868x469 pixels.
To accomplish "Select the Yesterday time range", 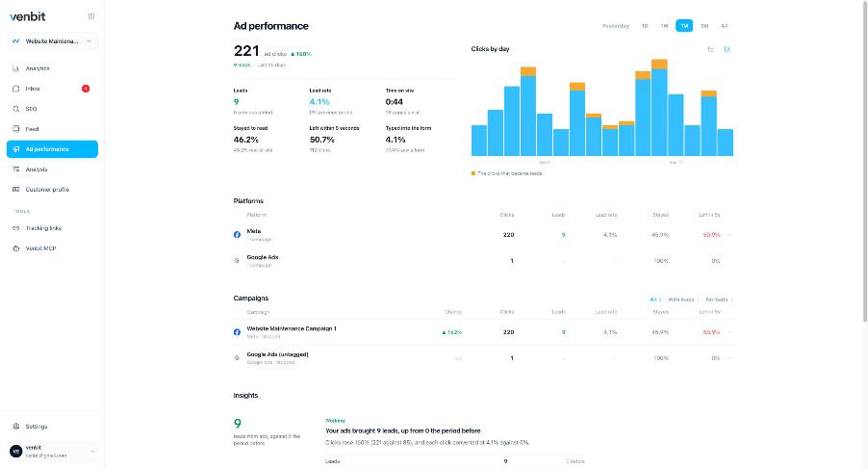I will 616,26.
